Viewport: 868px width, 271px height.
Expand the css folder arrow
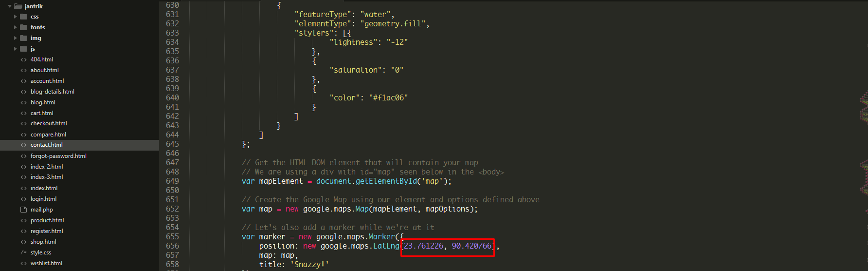pyautogui.click(x=16, y=17)
